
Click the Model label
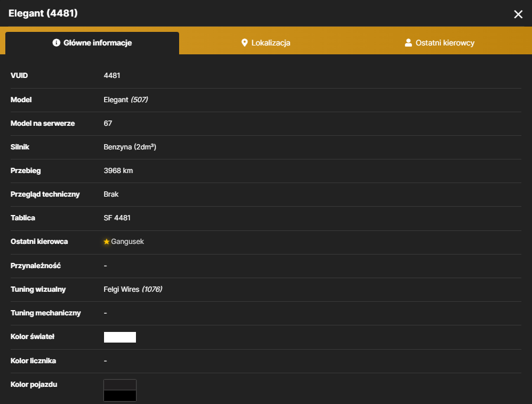click(x=21, y=100)
